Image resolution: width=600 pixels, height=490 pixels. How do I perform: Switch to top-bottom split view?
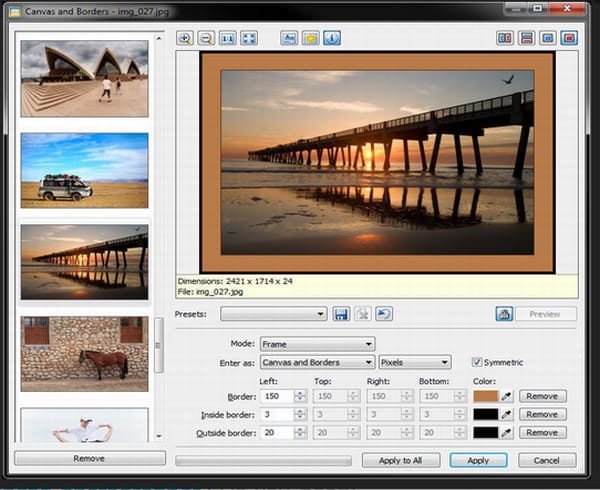(527, 38)
